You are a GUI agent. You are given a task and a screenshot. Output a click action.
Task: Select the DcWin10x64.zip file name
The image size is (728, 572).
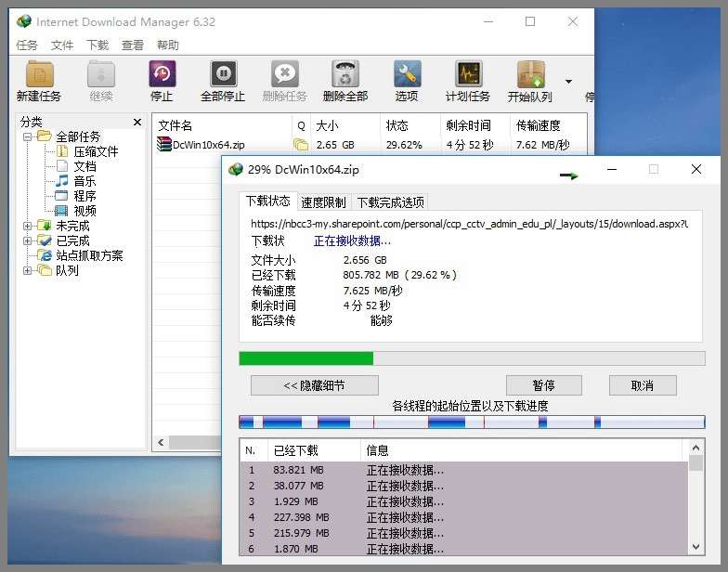tap(209, 145)
